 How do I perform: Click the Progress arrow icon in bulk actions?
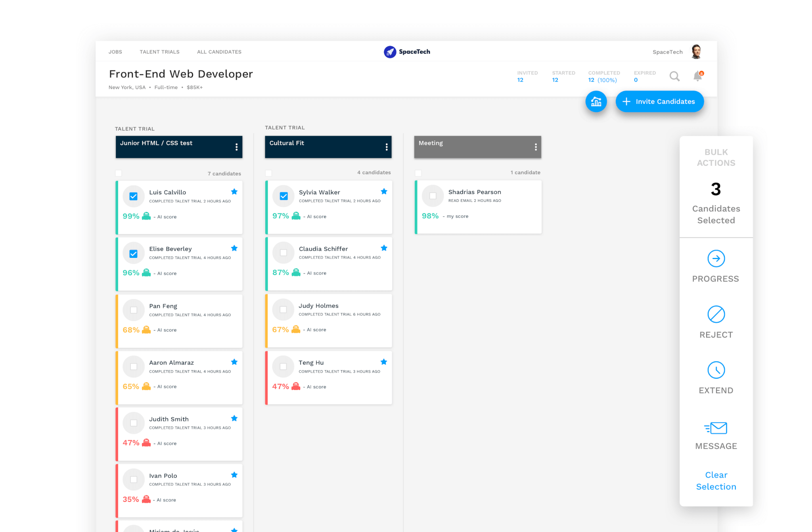[716, 259]
